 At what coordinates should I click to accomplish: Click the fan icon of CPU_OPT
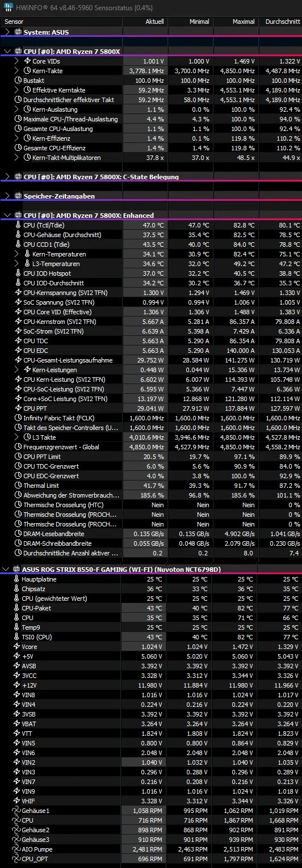[x=17, y=859]
